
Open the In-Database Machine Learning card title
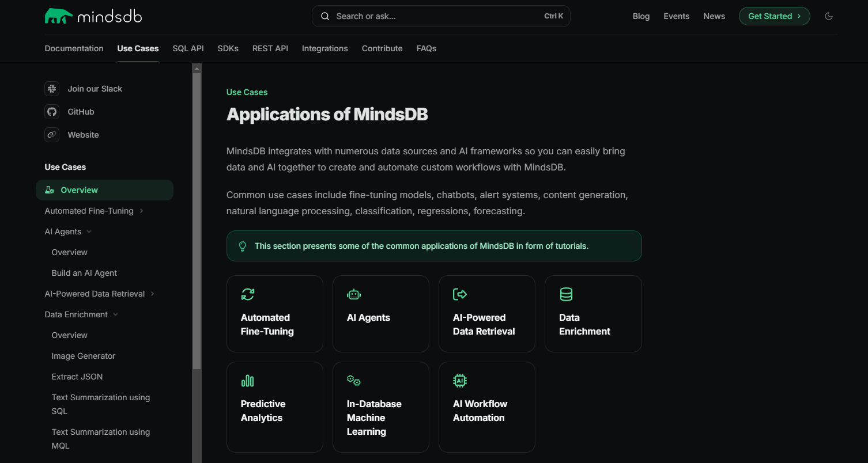(373, 418)
